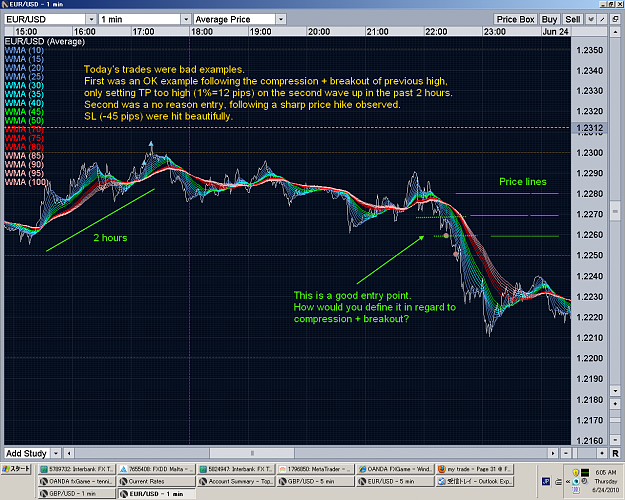The width and height of the screenshot is (625, 500).
Task: Switch to Outlook Express taskbar window
Action: pos(475,481)
